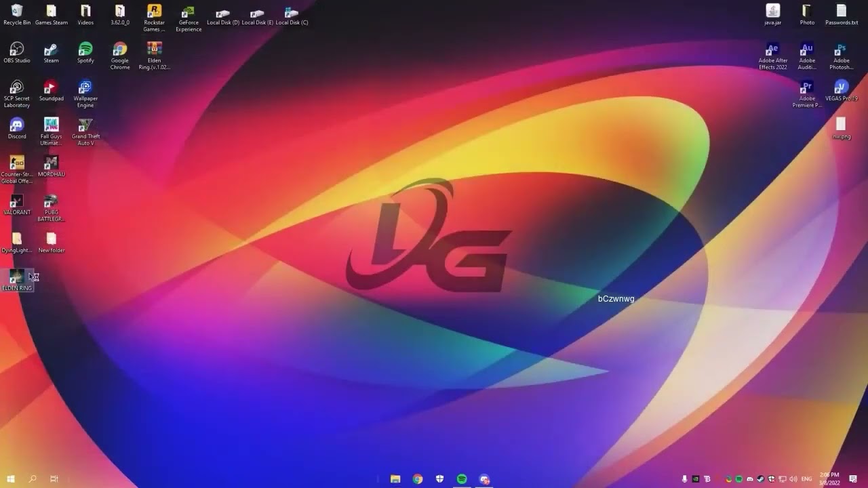The height and width of the screenshot is (488, 868).
Task: Open Windows Security from the taskbar
Action: click(x=440, y=479)
